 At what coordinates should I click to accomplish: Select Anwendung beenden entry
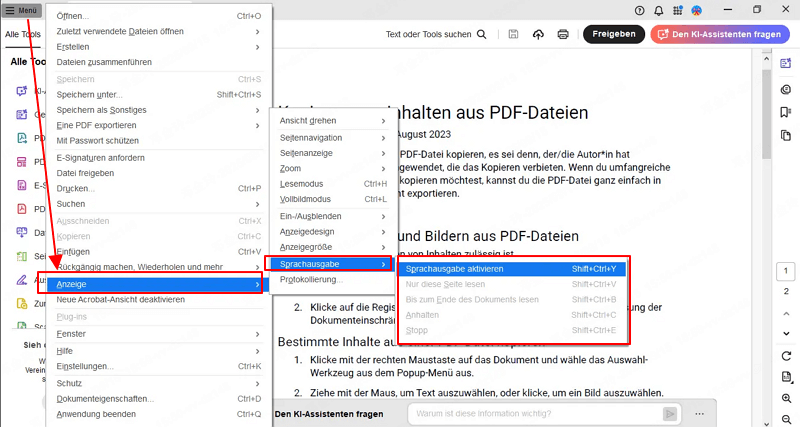[158, 414]
